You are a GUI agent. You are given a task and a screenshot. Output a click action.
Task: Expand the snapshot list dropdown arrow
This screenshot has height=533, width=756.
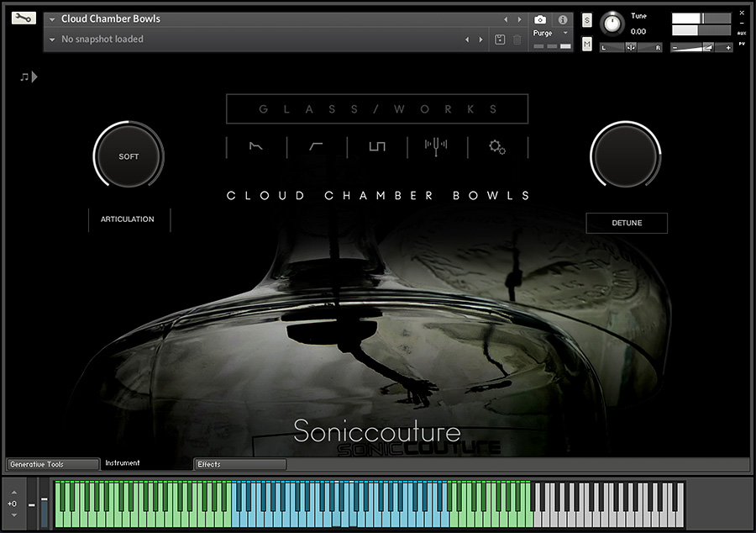[x=52, y=40]
